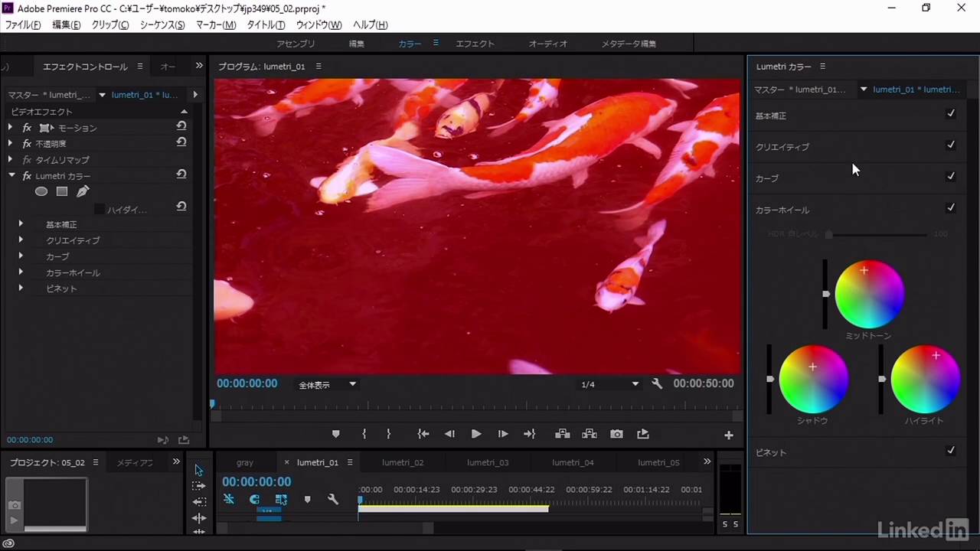Open the 全体表示 zoom level dropdown

point(328,385)
